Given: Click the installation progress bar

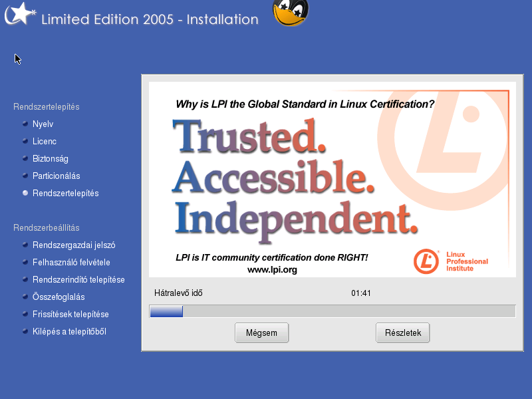Looking at the screenshot, I should 332,311.
